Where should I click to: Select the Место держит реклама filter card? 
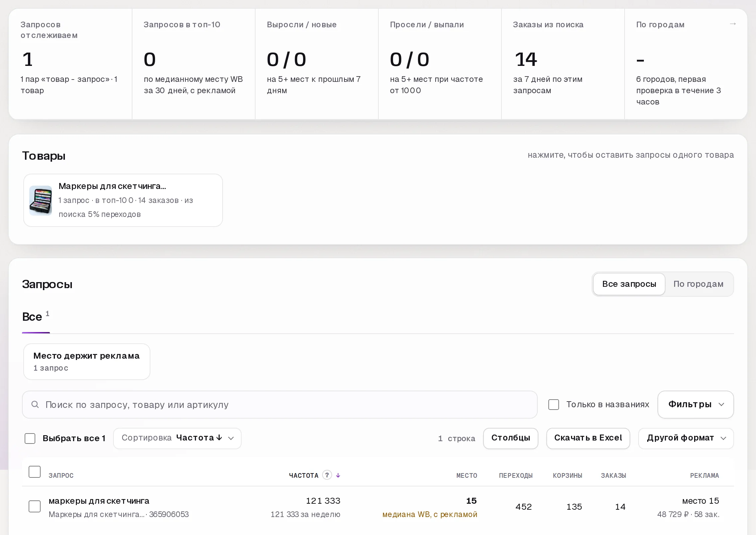pos(87,362)
